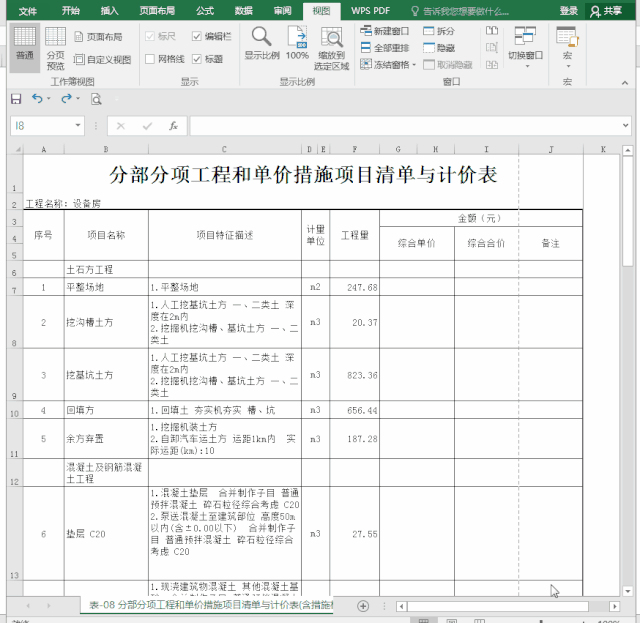Zoom to selection (缩放到选定区域)

331,48
